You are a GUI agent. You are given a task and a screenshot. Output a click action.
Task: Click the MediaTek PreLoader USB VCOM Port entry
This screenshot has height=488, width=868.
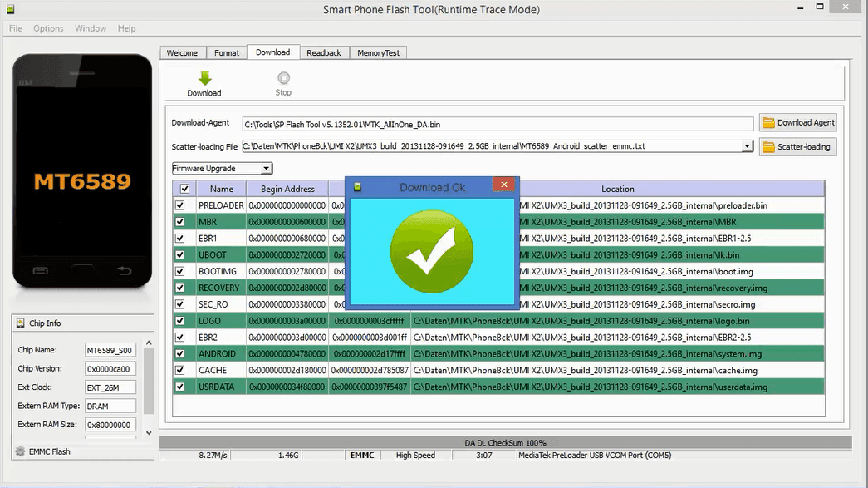595,456
